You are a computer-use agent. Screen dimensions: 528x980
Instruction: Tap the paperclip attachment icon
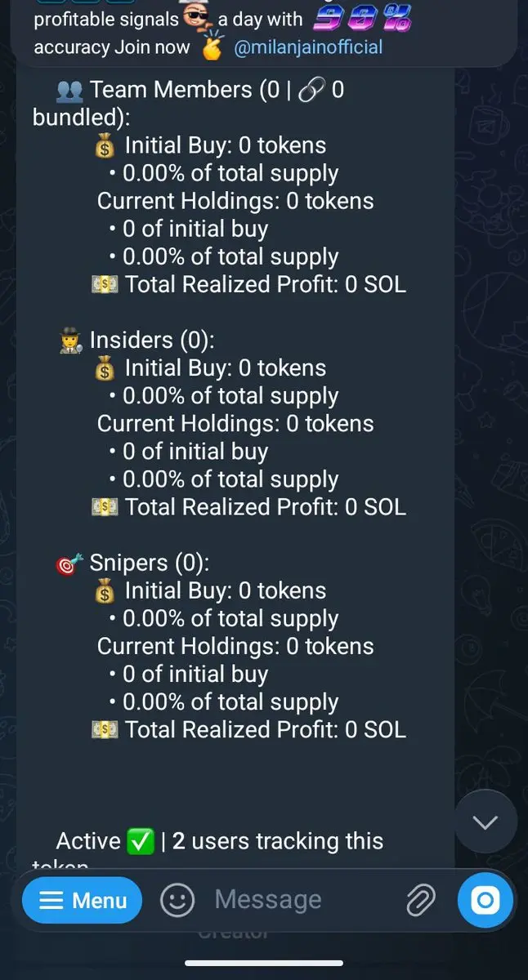[x=421, y=901]
